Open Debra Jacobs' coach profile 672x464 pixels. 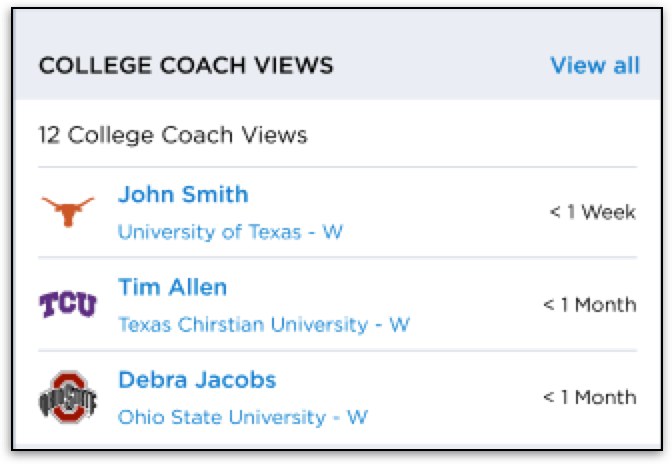point(197,380)
